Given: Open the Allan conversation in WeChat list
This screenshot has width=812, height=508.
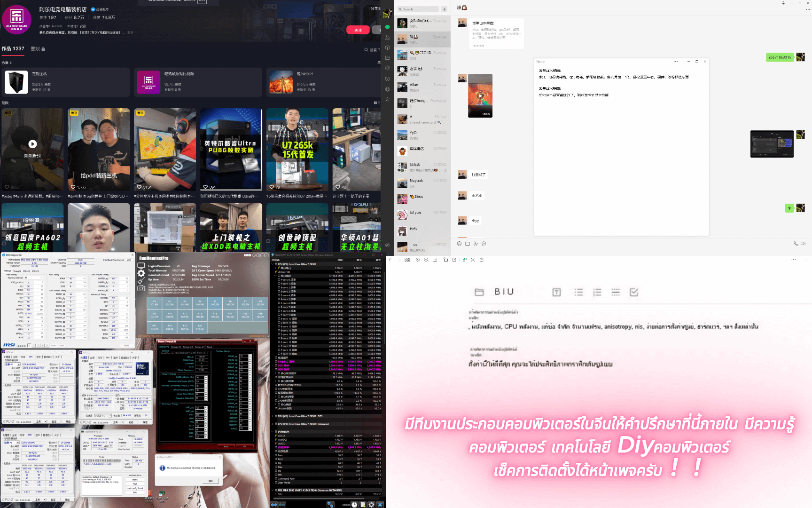Looking at the screenshot, I should click(x=422, y=87).
